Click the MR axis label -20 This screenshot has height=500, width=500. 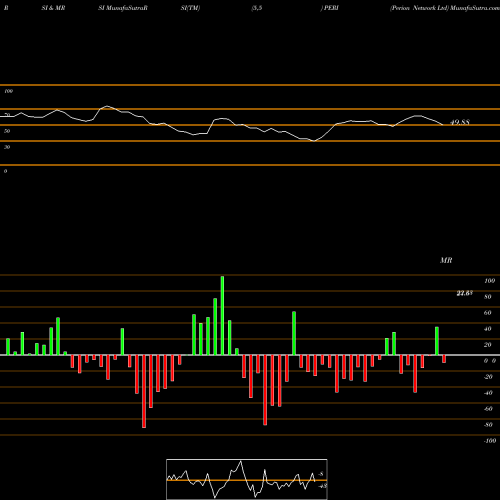[x=488, y=377]
